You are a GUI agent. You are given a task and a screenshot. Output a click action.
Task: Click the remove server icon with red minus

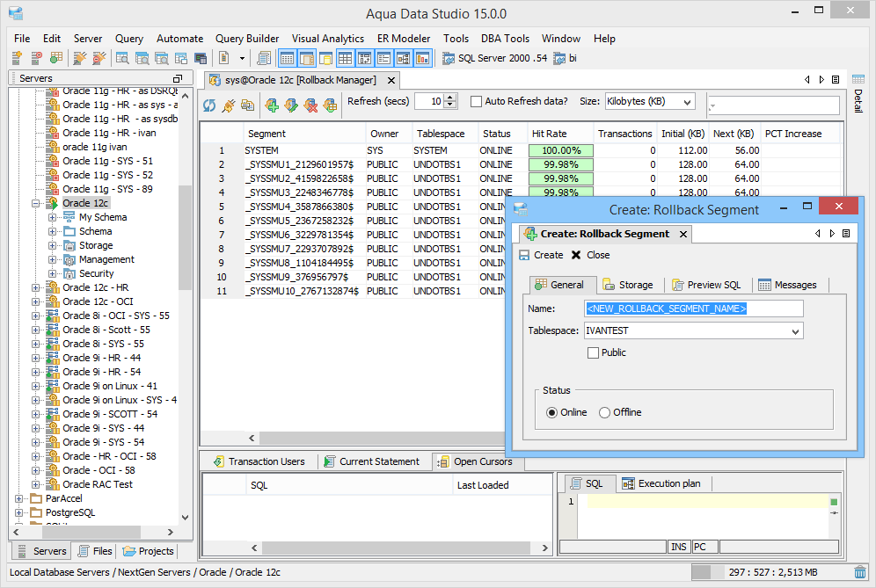click(36, 58)
